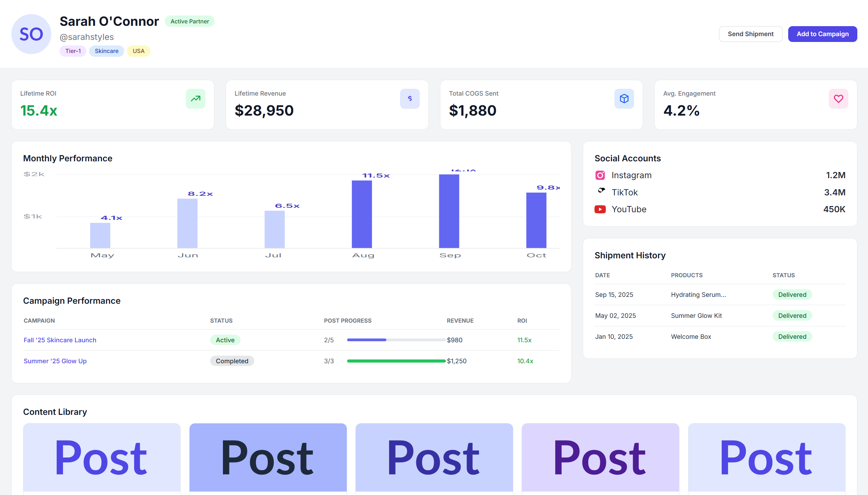Click the SO profile avatar

[x=31, y=34]
